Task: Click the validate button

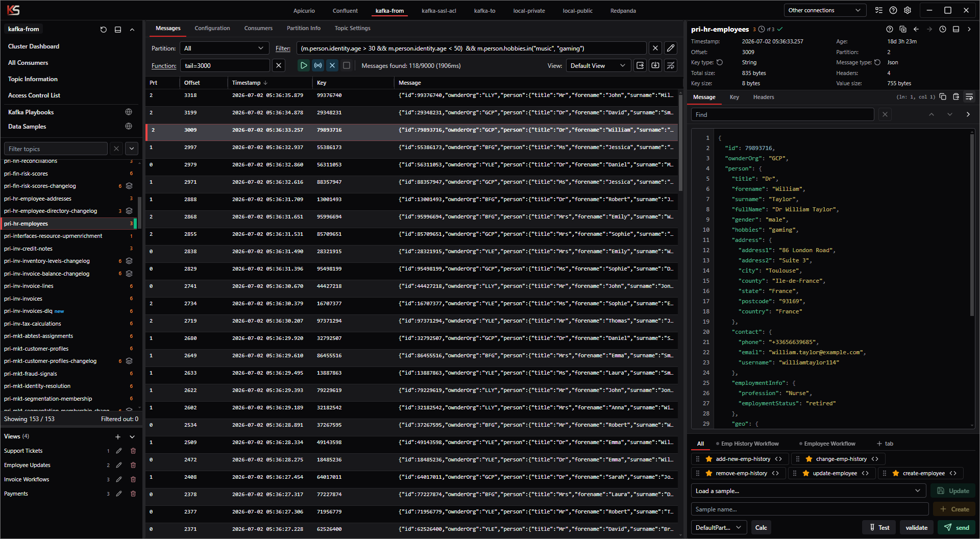Action: pyautogui.click(x=917, y=527)
